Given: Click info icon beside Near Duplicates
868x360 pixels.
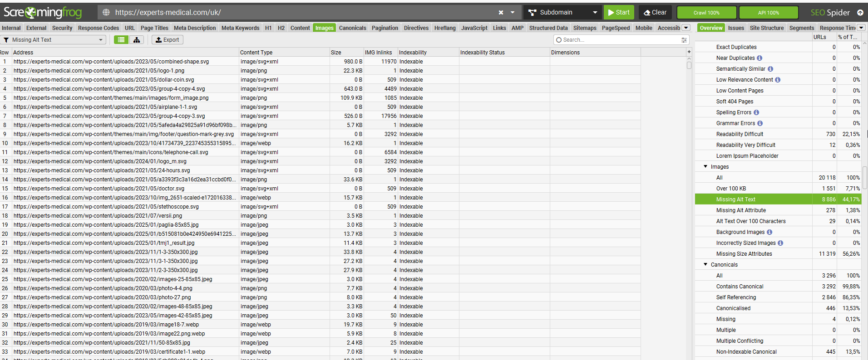Looking at the screenshot, I should coord(759,58).
